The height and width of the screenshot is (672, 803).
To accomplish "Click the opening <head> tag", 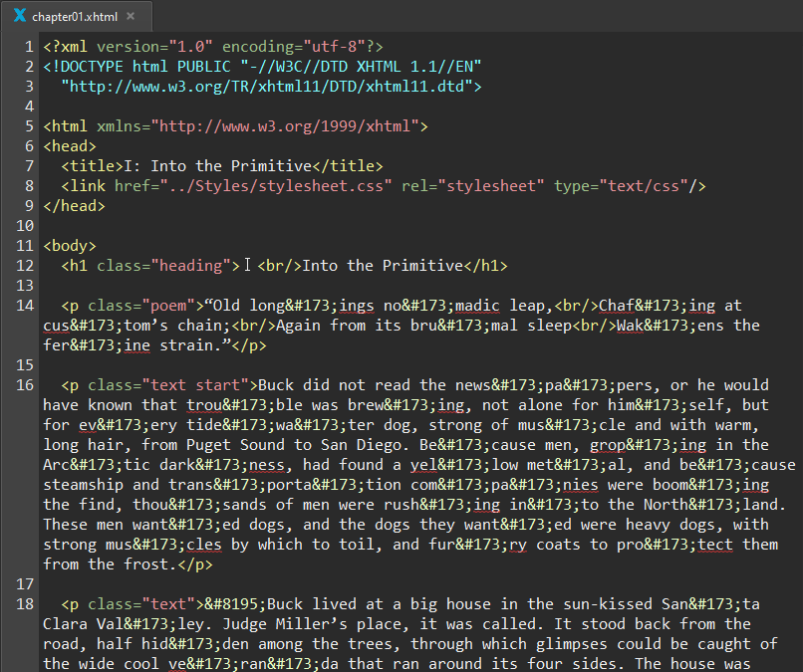I will [70, 146].
